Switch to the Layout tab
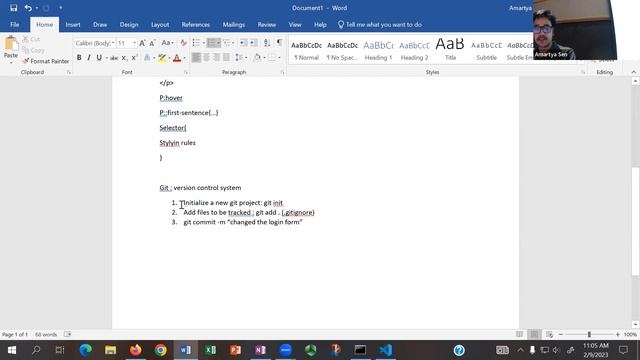The height and width of the screenshot is (360, 640). tap(160, 24)
